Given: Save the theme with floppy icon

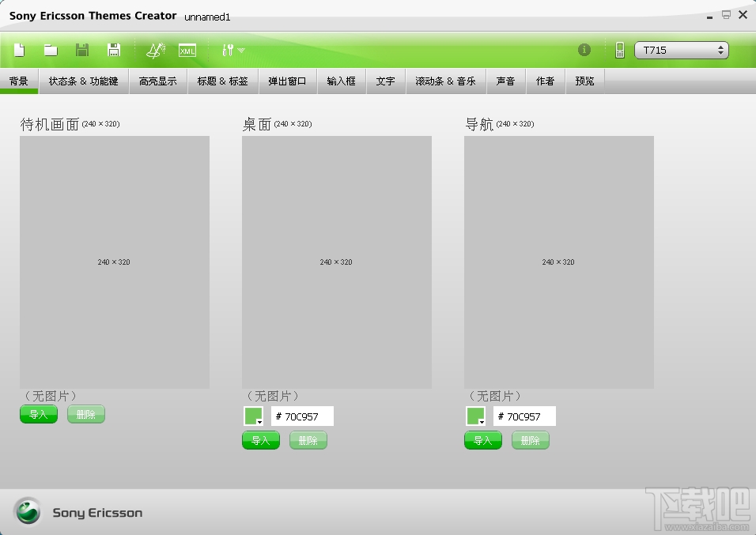Looking at the screenshot, I should [82, 50].
